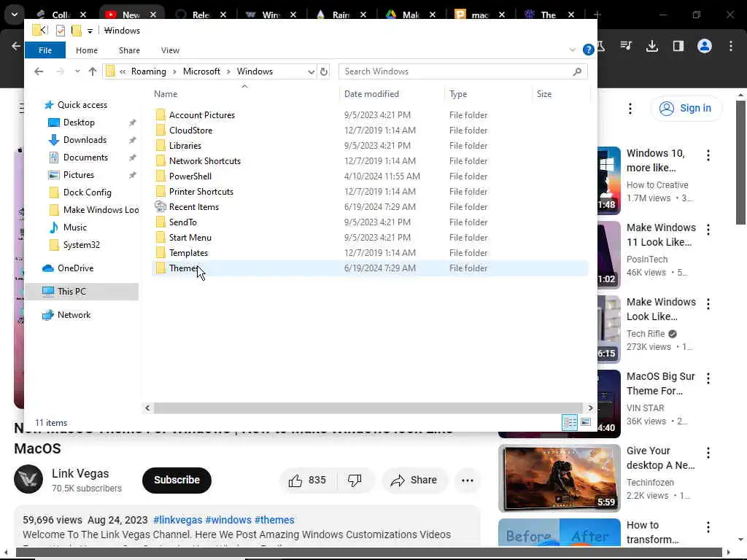Open Explorer help question mark

click(x=589, y=50)
